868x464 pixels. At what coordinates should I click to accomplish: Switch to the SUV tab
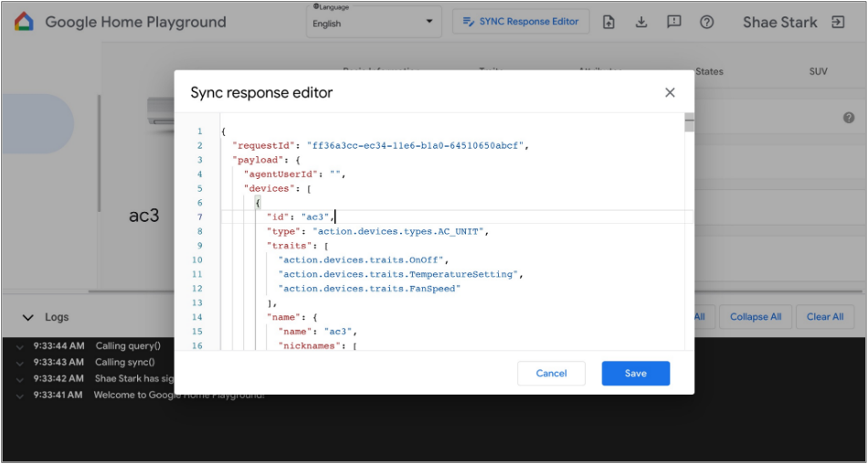pyautogui.click(x=818, y=71)
